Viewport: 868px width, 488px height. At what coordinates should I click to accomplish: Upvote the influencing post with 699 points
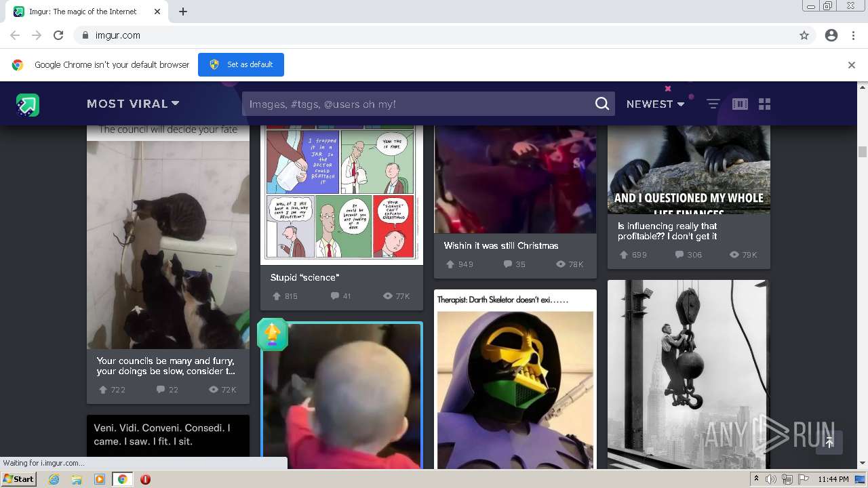coord(624,255)
